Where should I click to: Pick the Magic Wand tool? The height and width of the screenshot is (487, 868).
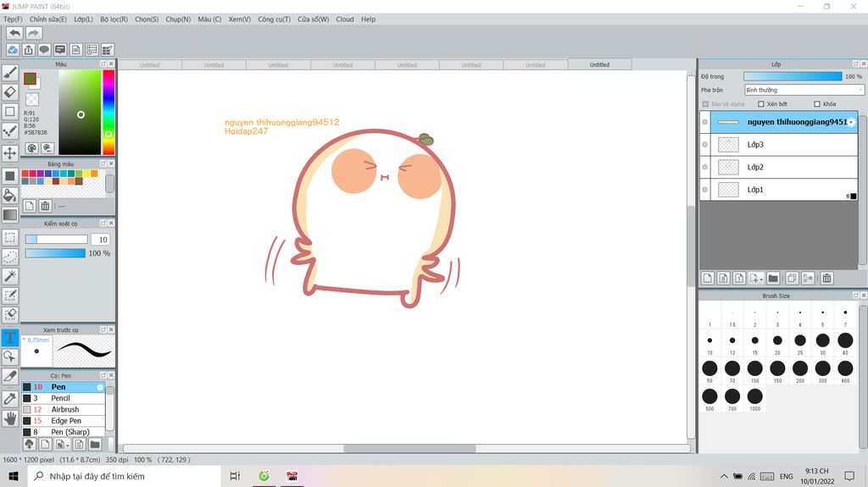click(10, 275)
